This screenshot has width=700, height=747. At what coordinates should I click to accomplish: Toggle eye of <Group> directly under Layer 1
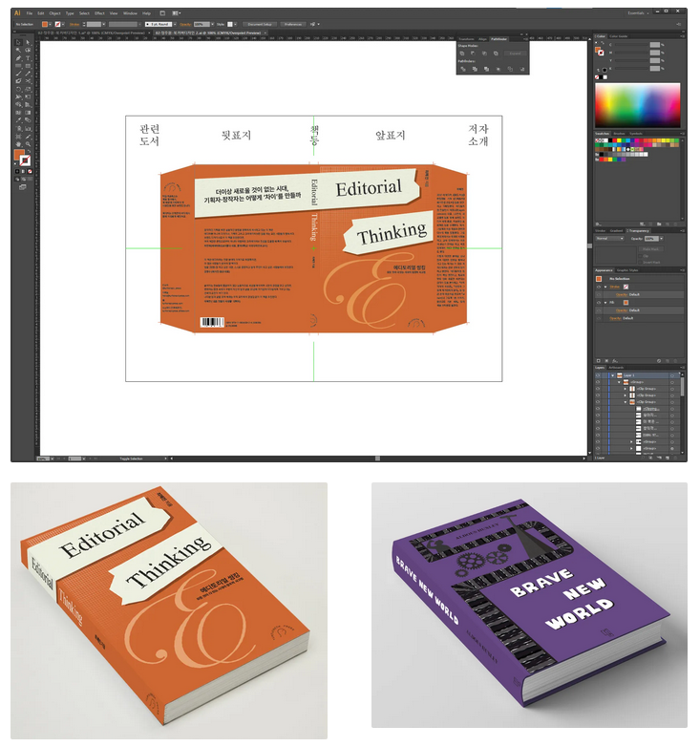point(598,382)
